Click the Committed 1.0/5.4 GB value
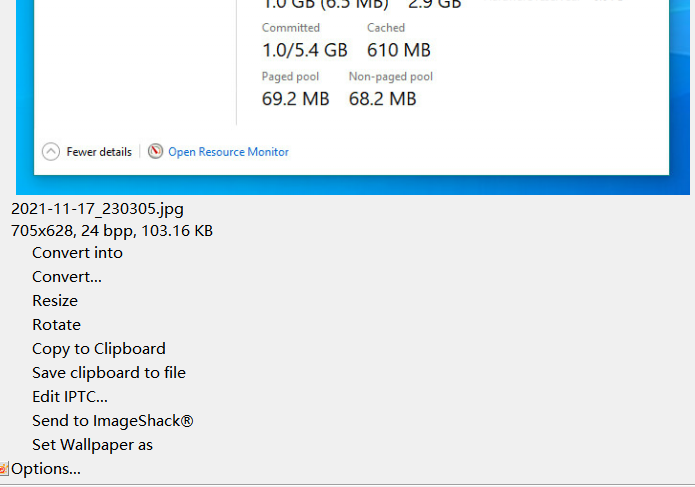The height and width of the screenshot is (487, 695). (304, 50)
